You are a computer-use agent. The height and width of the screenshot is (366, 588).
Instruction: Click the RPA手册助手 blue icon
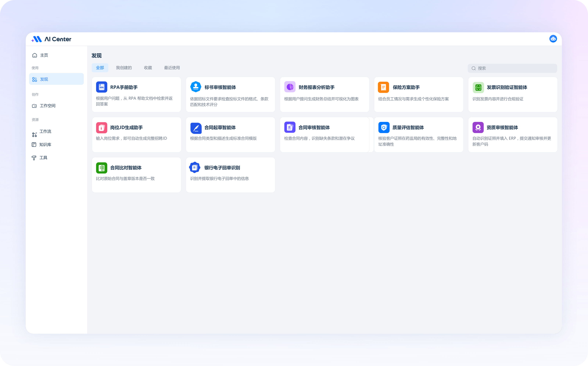click(x=101, y=87)
